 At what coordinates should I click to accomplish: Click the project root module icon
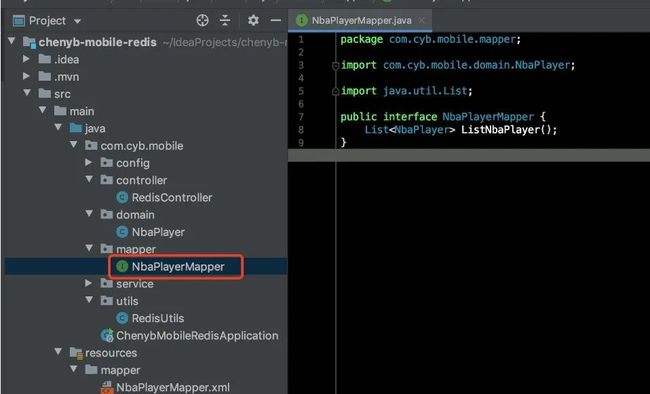[x=29, y=42]
